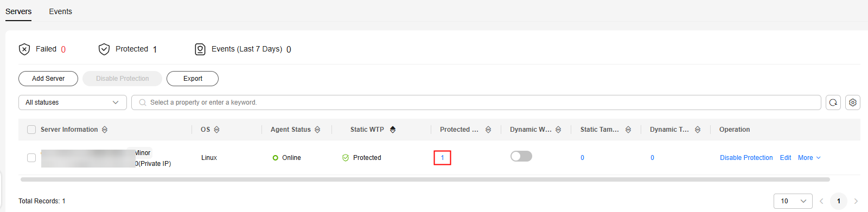Sort by Static WTP column icon
Image resolution: width=868 pixels, height=212 pixels.
(393, 130)
